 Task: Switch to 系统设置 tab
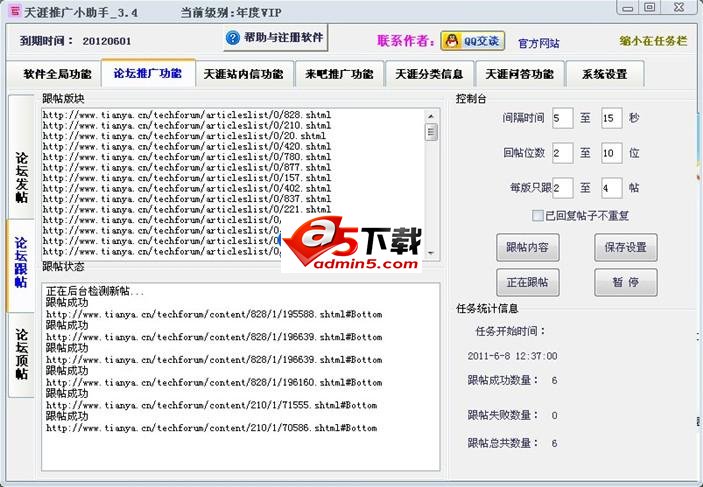(x=604, y=74)
